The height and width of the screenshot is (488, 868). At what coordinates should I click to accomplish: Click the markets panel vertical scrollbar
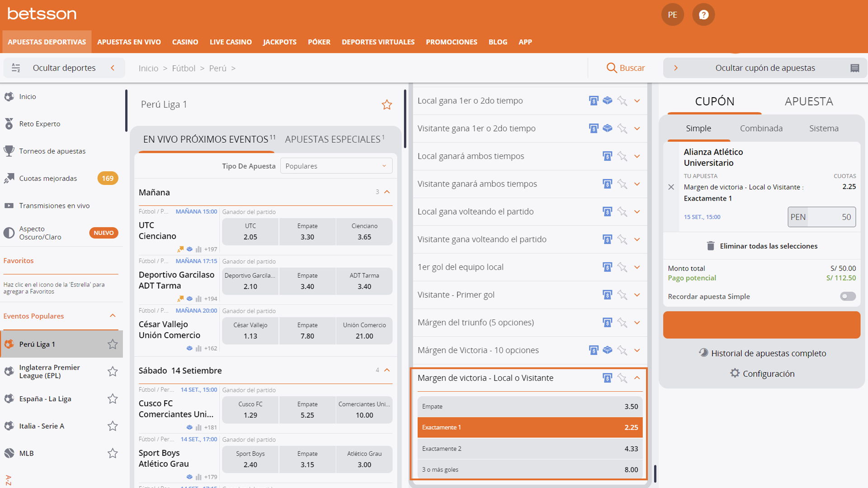point(655,473)
